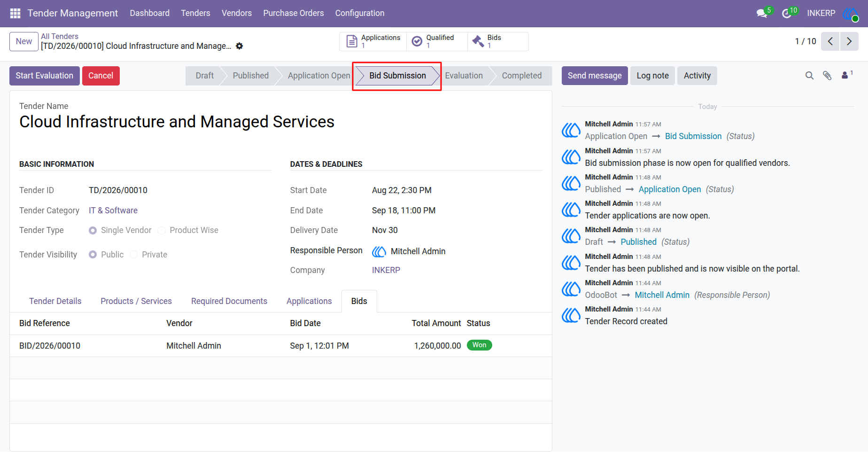Open the Configuration menu
The height and width of the screenshot is (452, 868).
point(360,13)
